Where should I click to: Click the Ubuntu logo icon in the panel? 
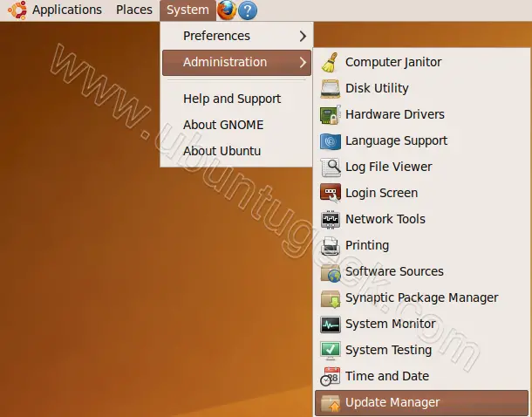click(17, 10)
